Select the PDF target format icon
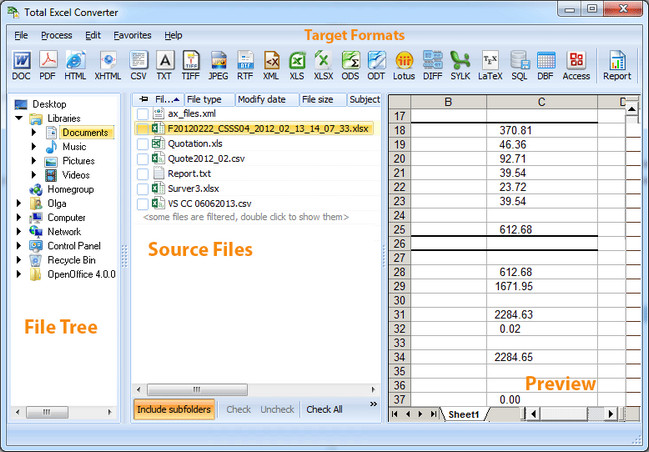 click(48, 65)
